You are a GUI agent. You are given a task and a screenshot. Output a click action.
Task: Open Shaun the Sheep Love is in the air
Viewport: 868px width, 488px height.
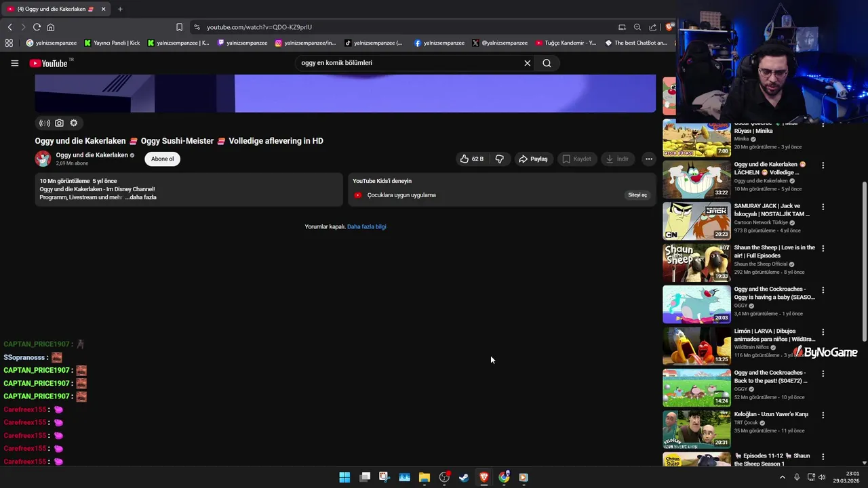[x=774, y=251]
